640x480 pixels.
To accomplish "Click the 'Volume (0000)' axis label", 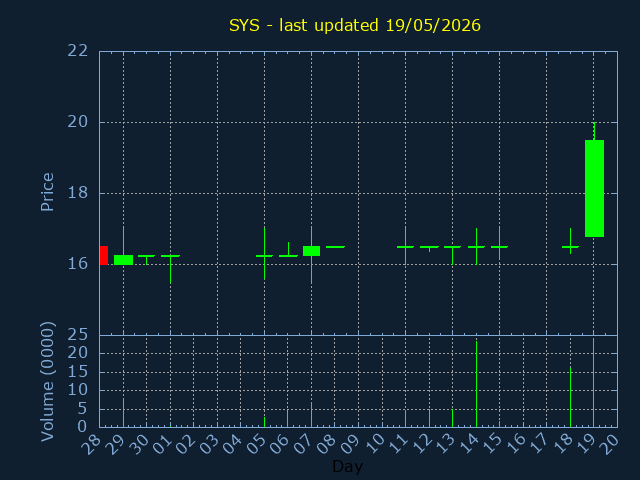I will click(x=47, y=382).
